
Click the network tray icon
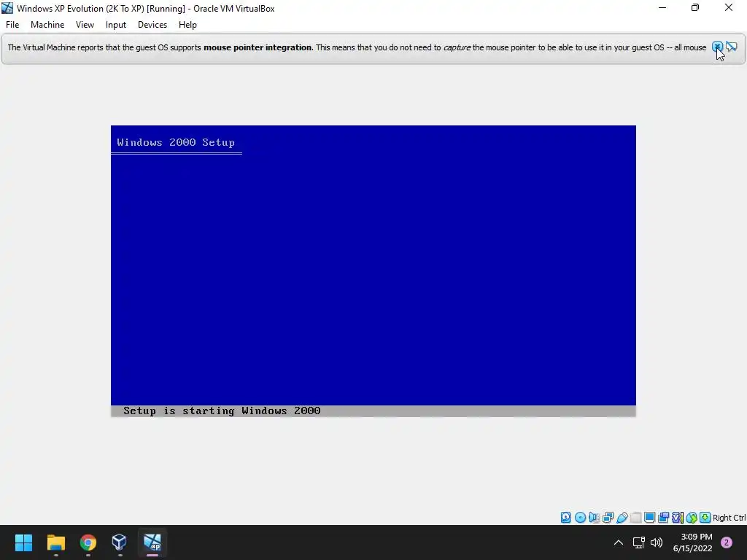coord(638,542)
